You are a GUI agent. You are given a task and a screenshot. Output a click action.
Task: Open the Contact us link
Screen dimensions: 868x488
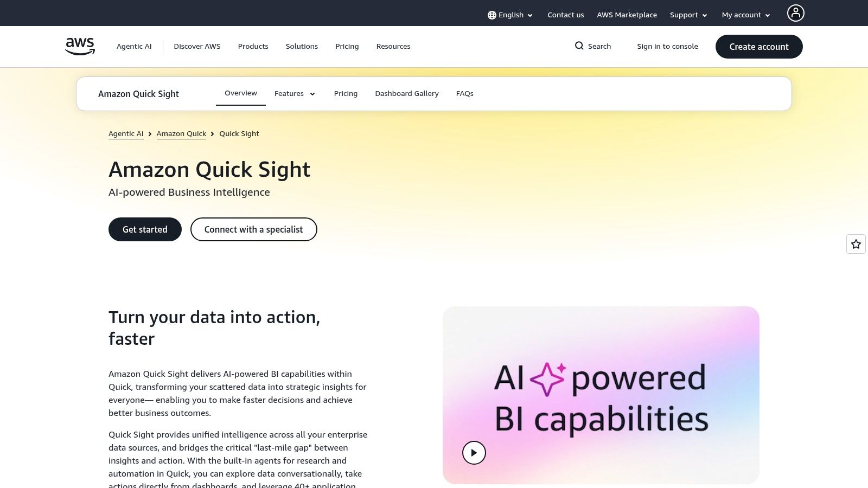click(565, 15)
